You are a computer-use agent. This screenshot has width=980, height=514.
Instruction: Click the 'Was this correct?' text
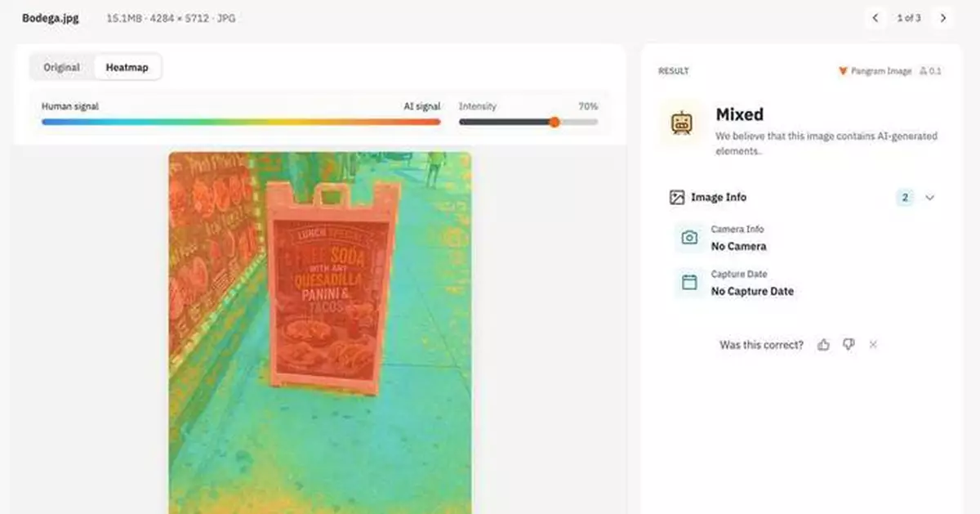click(x=761, y=345)
